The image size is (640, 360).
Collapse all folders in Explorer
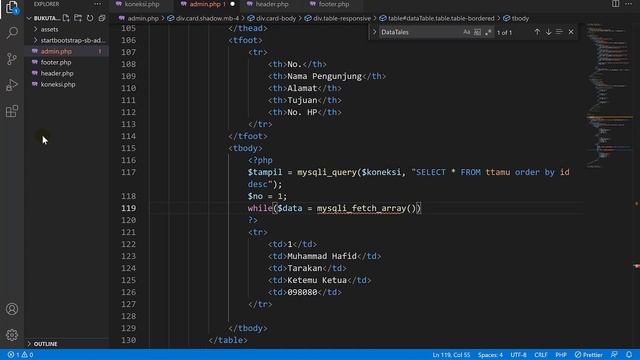point(102,18)
